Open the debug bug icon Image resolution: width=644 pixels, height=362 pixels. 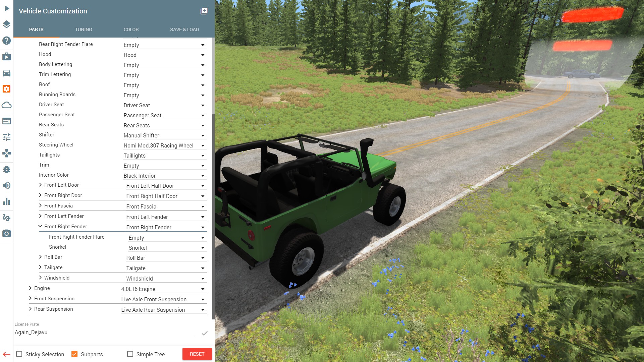(x=7, y=169)
